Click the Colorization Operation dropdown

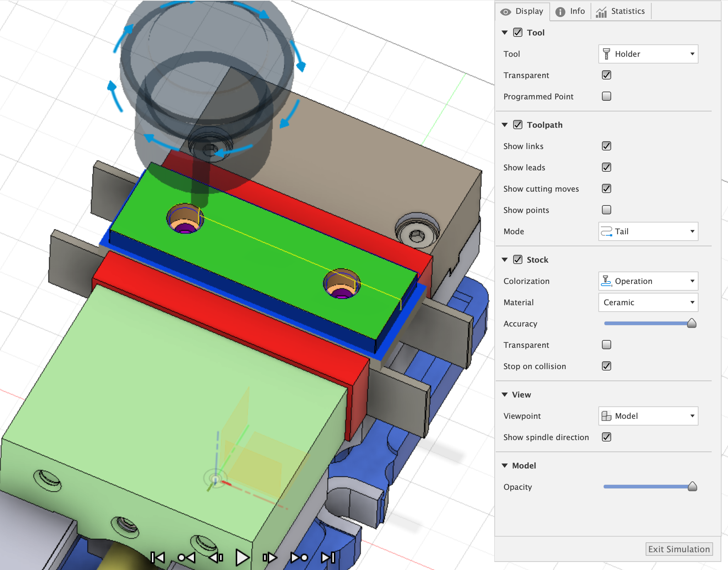pos(648,281)
